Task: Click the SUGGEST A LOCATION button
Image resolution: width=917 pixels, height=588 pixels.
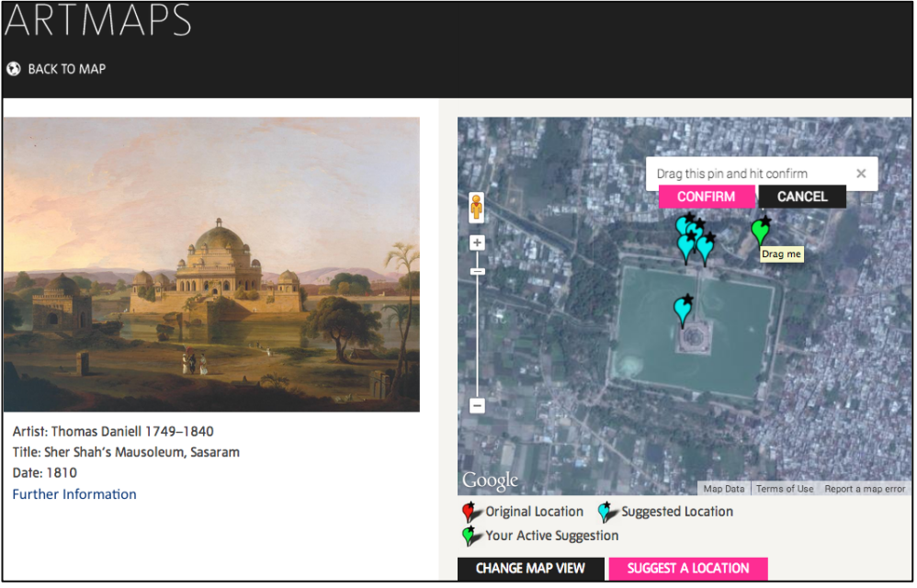Action: (687, 568)
